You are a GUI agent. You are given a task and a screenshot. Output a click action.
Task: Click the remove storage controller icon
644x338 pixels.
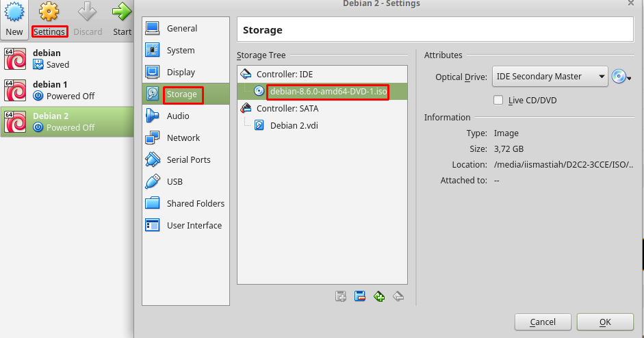(360, 296)
